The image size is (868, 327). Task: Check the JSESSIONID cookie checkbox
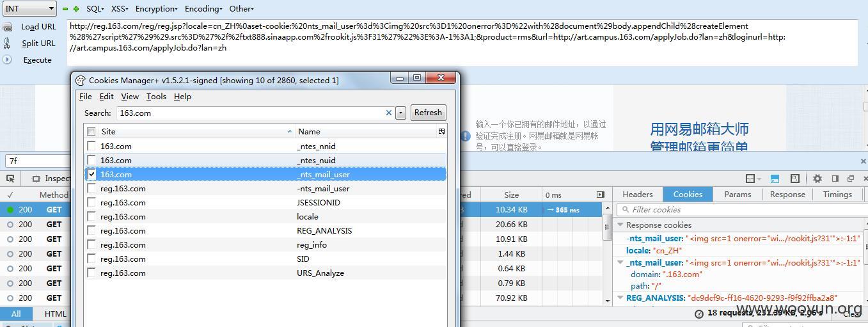click(91, 202)
